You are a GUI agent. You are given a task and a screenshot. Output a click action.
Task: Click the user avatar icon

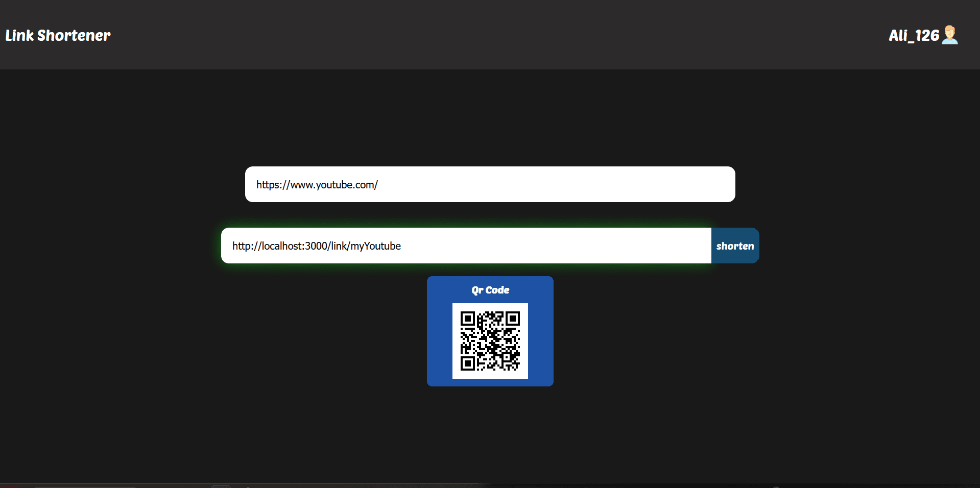(950, 35)
